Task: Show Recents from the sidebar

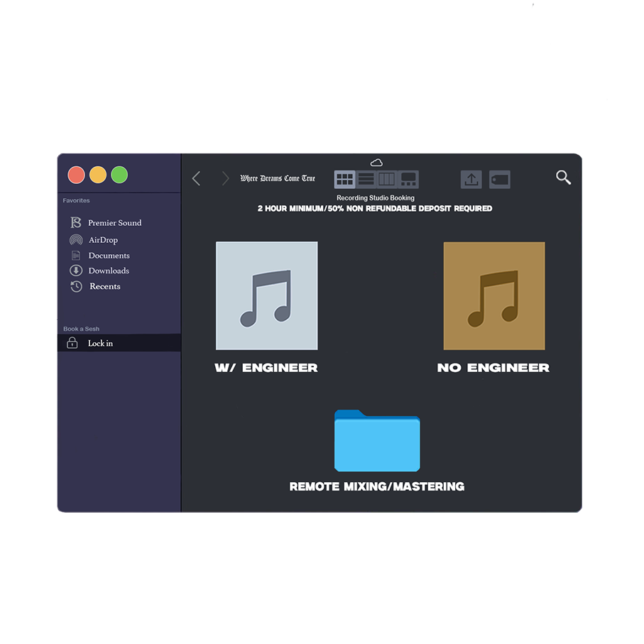Action: point(104,287)
